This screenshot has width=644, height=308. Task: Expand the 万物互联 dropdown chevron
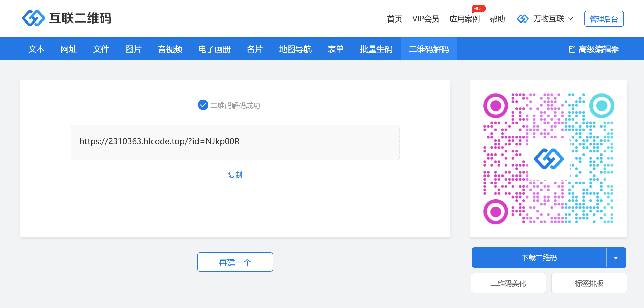(x=570, y=19)
